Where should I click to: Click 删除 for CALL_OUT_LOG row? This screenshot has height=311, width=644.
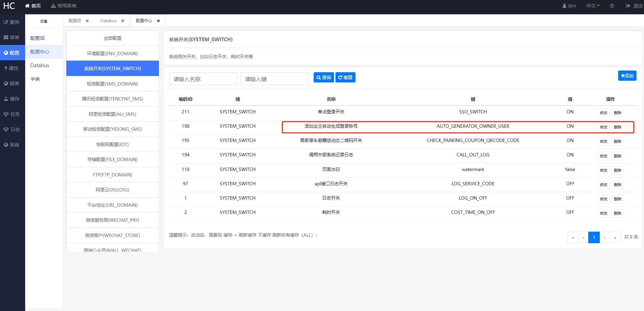(x=617, y=156)
